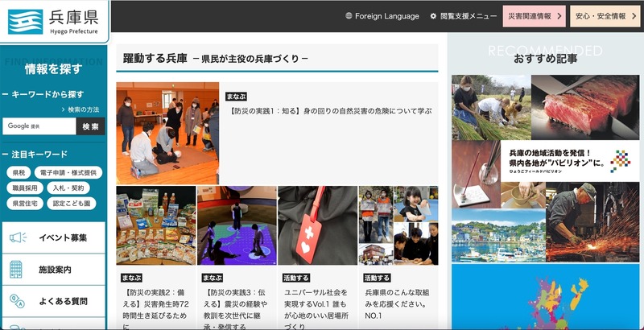Click the colorful Hyogo Field Pavilion logo
644x330 pixels.
620,161
